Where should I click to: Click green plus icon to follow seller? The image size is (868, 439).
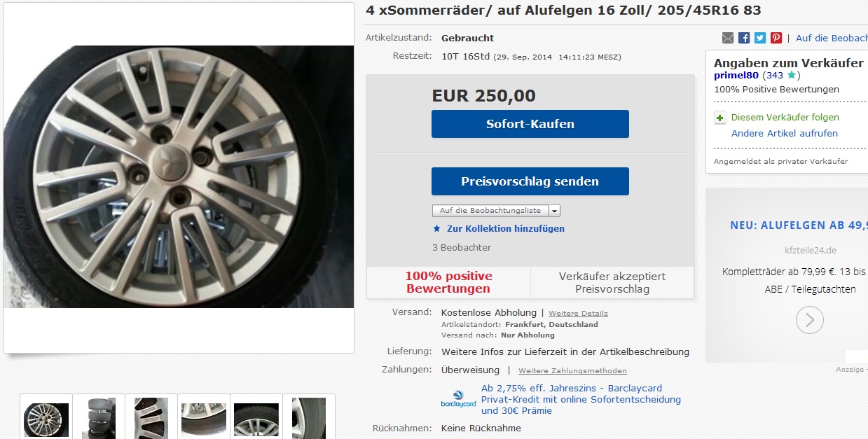point(720,118)
